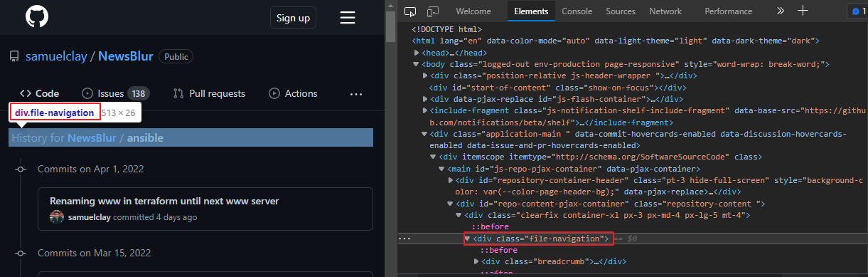This screenshot has width=868, height=277.
Task: Show more repository tabs via ellipsis
Action: point(356,94)
